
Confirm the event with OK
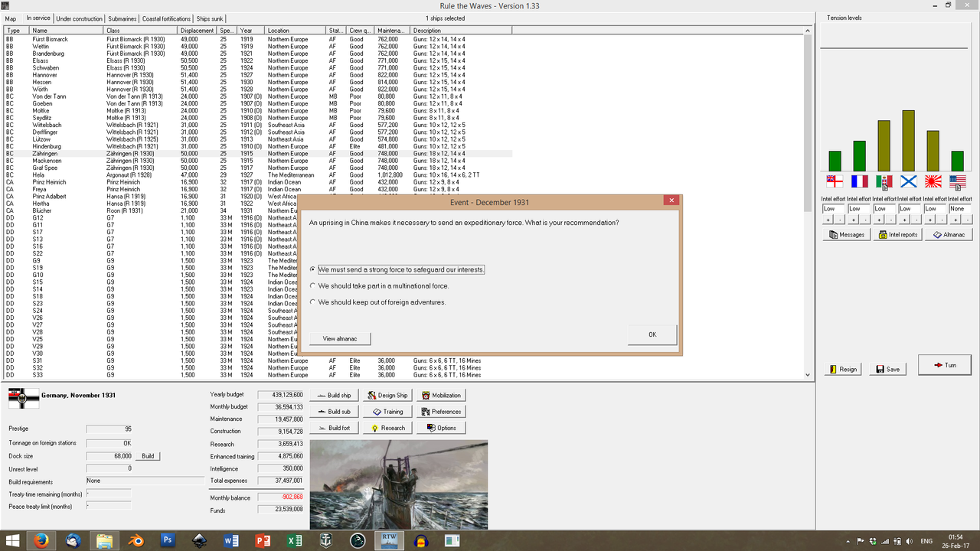click(652, 334)
